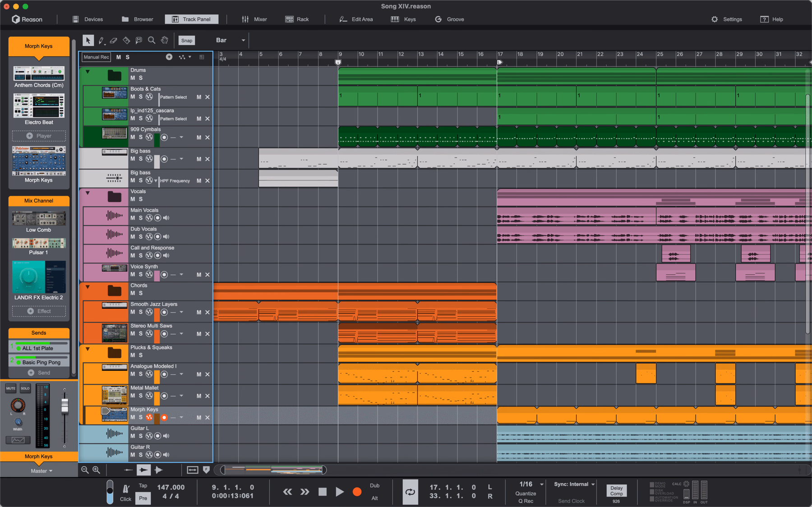The height and width of the screenshot is (507, 812).
Task: Select the Hand tool
Action: click(165, 41)
